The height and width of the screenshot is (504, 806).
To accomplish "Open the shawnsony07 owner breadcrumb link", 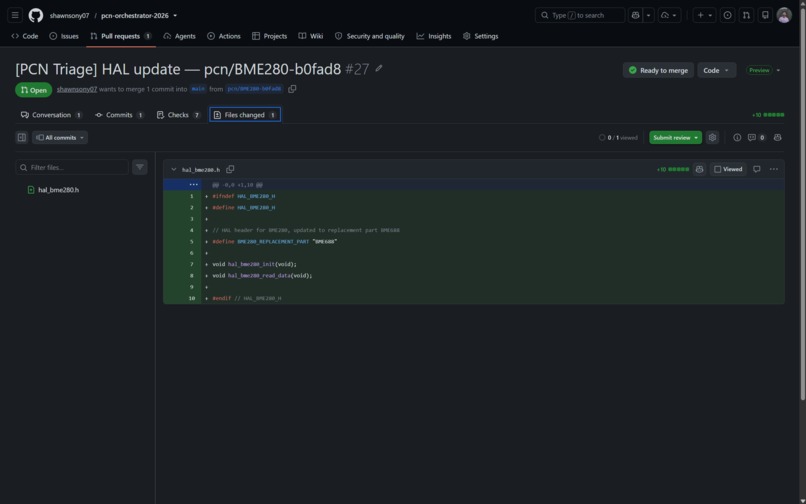I will pos(69,15).
